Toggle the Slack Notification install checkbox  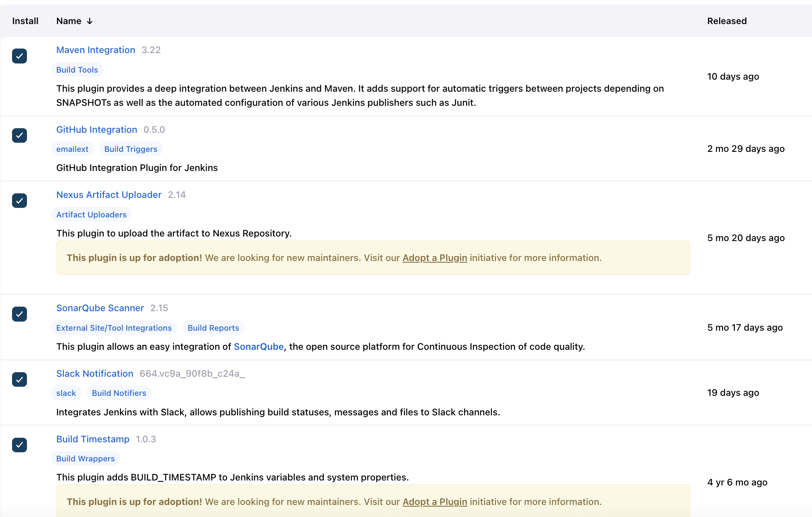pos(19,379)
